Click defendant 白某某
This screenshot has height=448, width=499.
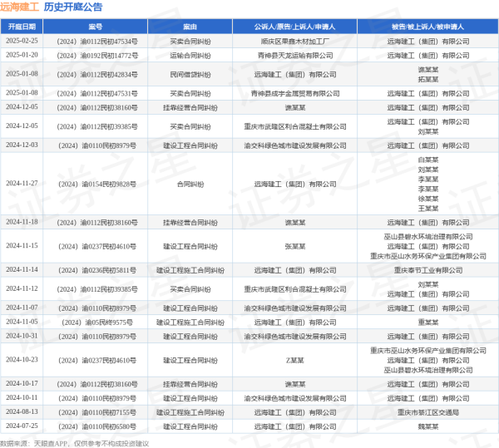[427, 160]
